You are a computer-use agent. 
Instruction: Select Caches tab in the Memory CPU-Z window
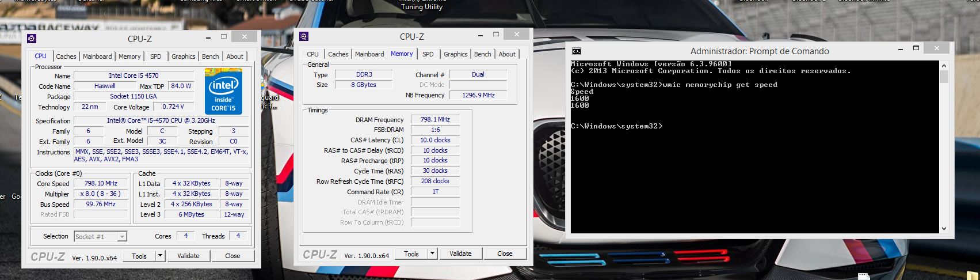coord(338,54)
